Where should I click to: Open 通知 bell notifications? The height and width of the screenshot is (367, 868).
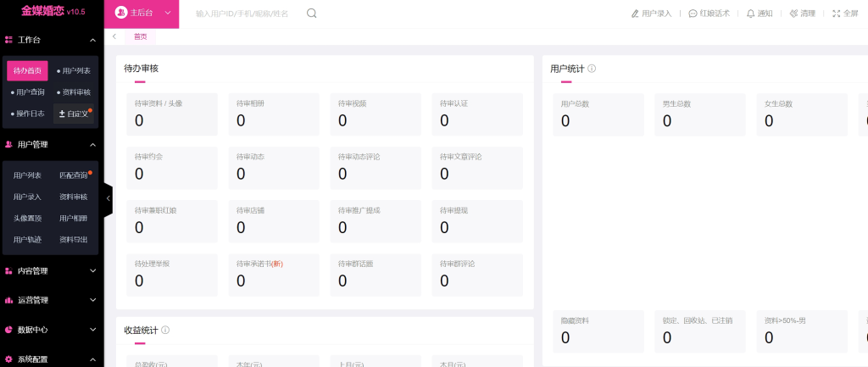click(751, 14)
